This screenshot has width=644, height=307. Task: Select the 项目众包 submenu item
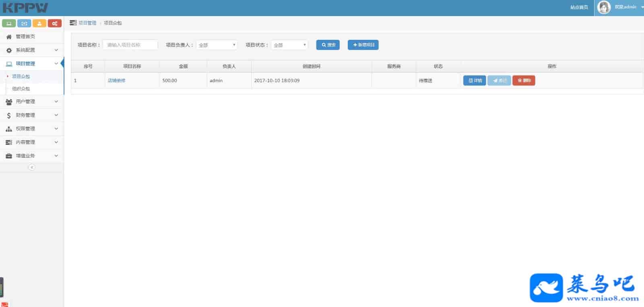click(x=21, y=76)
